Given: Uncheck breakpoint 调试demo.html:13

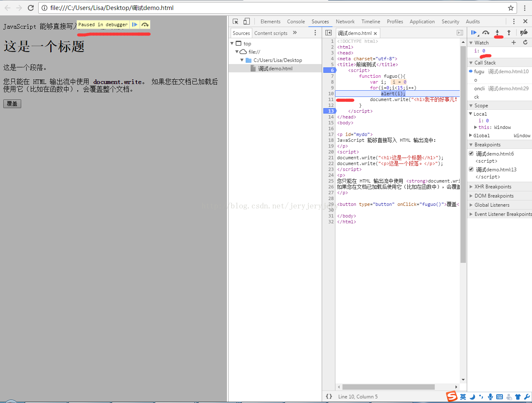Looking at the screenshot, I should (x=471, y=169).
